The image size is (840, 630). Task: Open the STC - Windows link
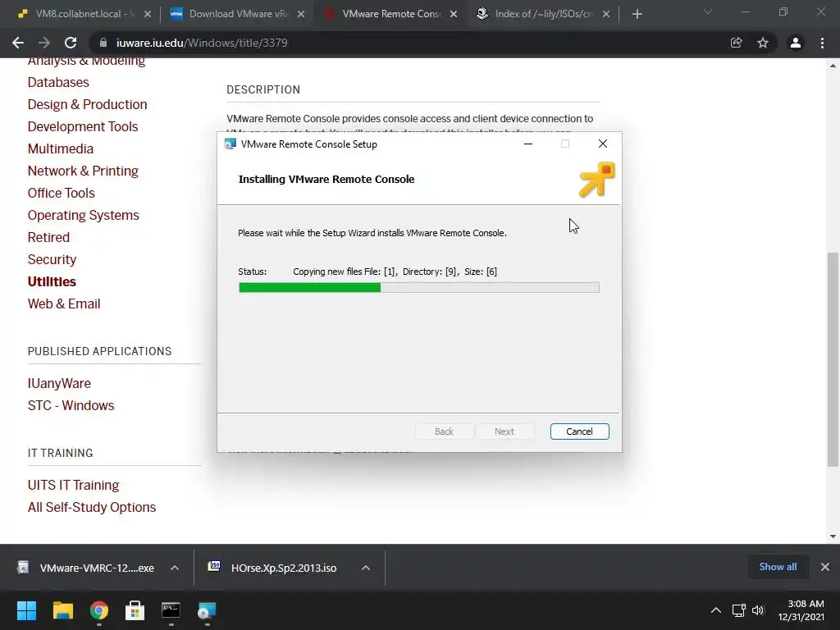(x=71, y=405)
